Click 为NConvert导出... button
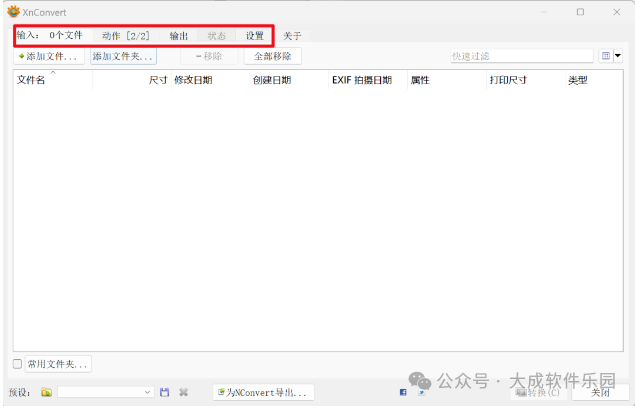Image resolution: width=635 pixels, height=408 pixels. [263, 392]
